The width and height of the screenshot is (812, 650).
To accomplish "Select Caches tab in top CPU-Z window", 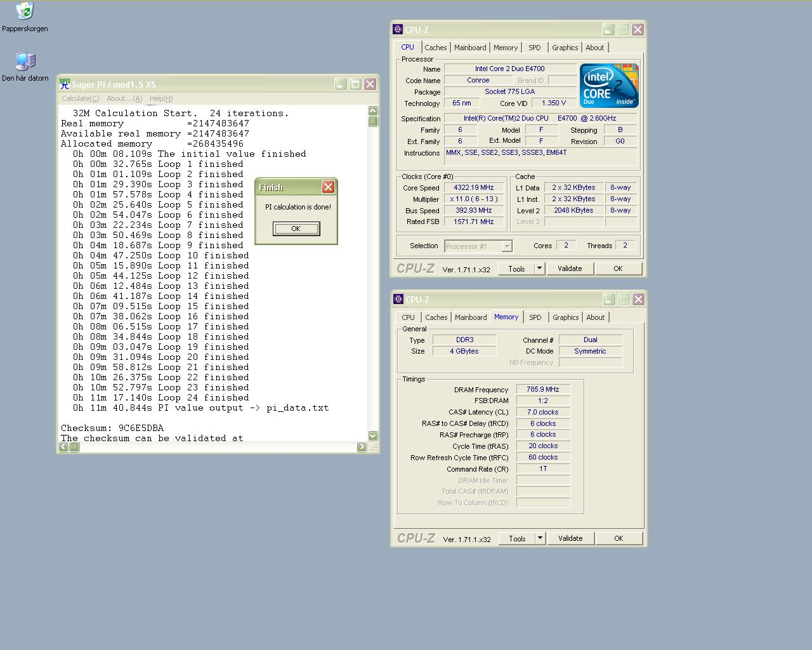I will pos(436,48).
